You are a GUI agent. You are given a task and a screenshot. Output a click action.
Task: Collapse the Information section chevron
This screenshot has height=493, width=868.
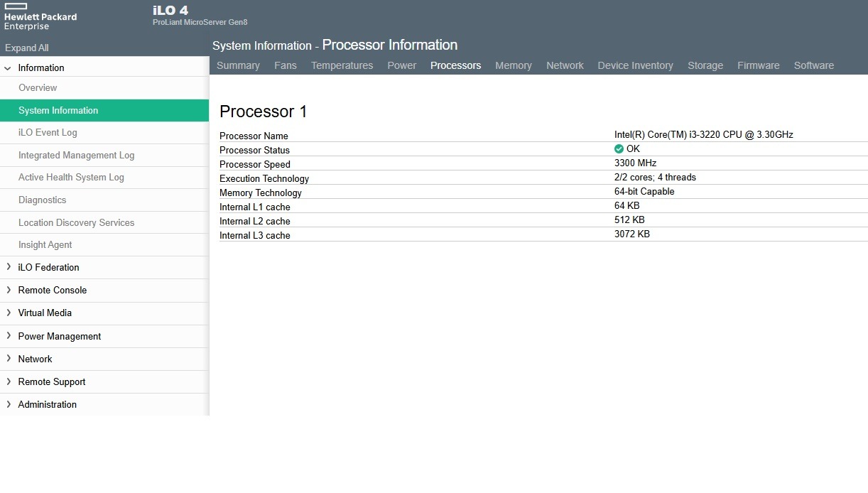(8, 68)
